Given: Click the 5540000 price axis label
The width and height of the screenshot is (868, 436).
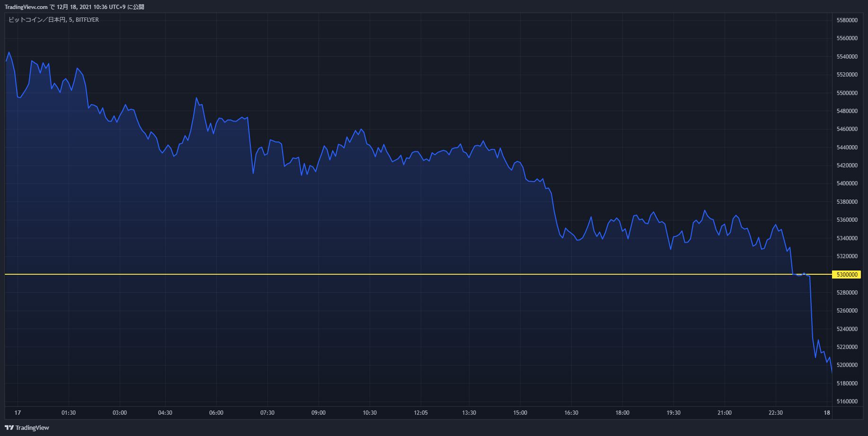Looking at the screenshot, I should point(847,57).
